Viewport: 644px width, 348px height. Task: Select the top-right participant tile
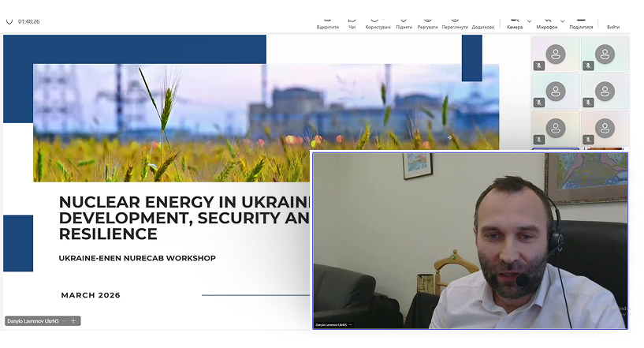click(x=605, y=54)
